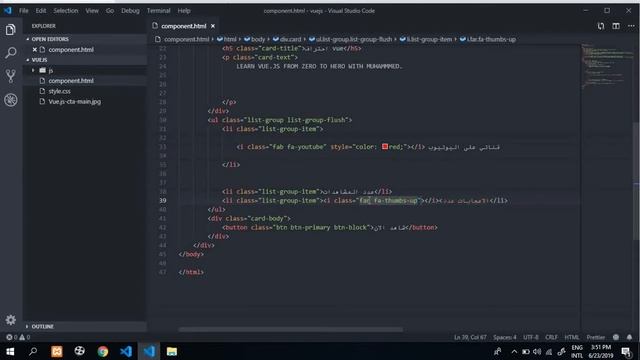
Task: Click the Spaces: 4 indentation status item
Action: 504,338
